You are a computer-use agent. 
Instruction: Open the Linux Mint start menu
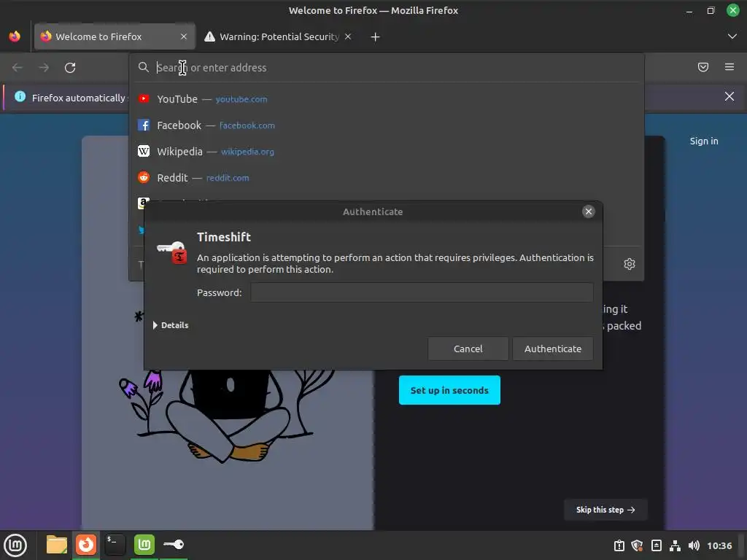pyautogui.click(x=15, y=545)
